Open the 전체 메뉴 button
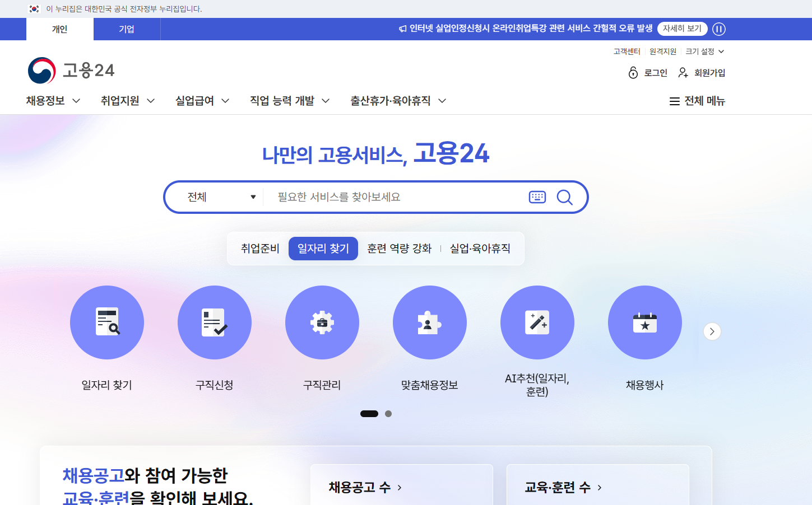 point(698,101)
